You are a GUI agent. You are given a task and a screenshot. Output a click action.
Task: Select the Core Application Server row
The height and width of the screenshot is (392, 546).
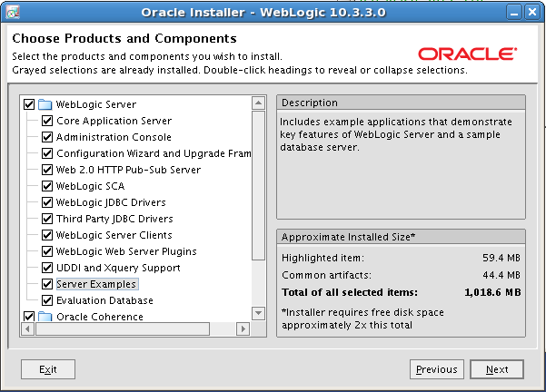tap(114, 121)
